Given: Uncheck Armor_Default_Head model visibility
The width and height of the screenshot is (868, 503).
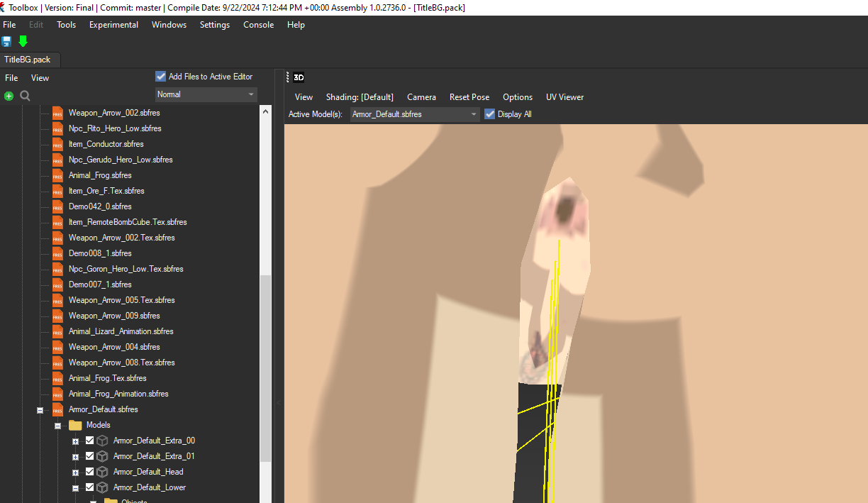Looking at the screenshot, I should tap(89, 472).
